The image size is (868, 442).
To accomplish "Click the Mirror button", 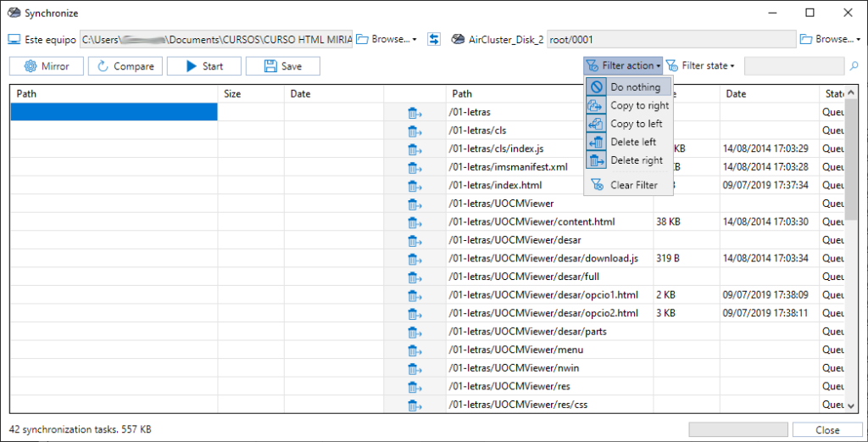I will [47, 66].
